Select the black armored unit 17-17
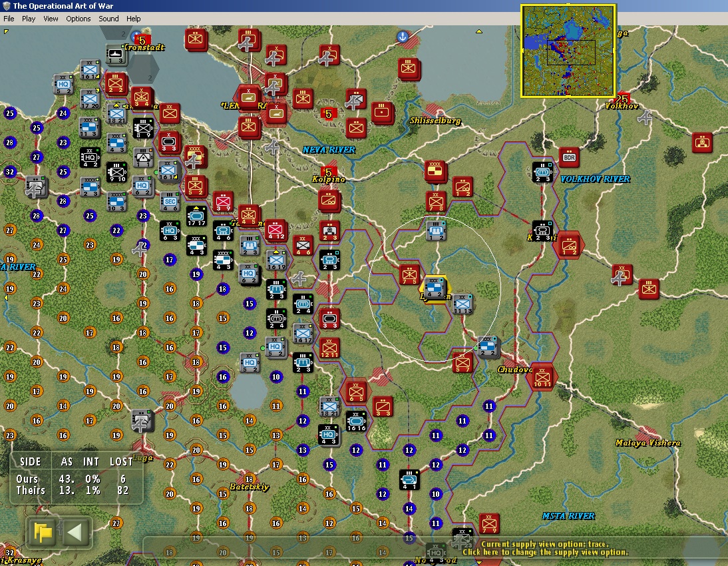The width and height of the screenshot is (728, 566). coord(196,216)
